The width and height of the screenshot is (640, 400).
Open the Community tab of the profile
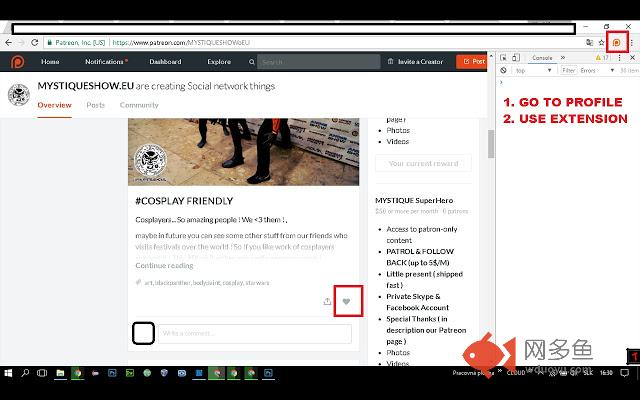[x=139, y=105]
